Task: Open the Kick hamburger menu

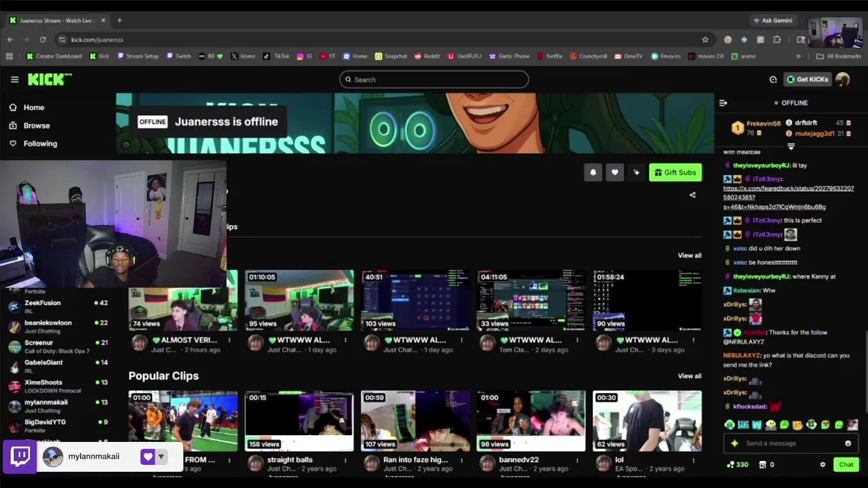Action: pyautogui.click(x=14, y=79)
